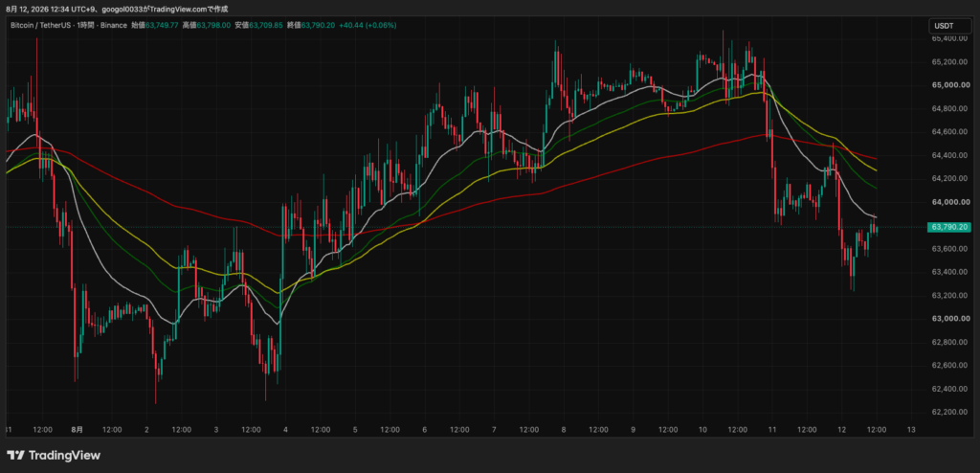The width and height of the screenshot is (980, 473).
Task: Select the low value 63,709.85
Action: tap(266, 25)
